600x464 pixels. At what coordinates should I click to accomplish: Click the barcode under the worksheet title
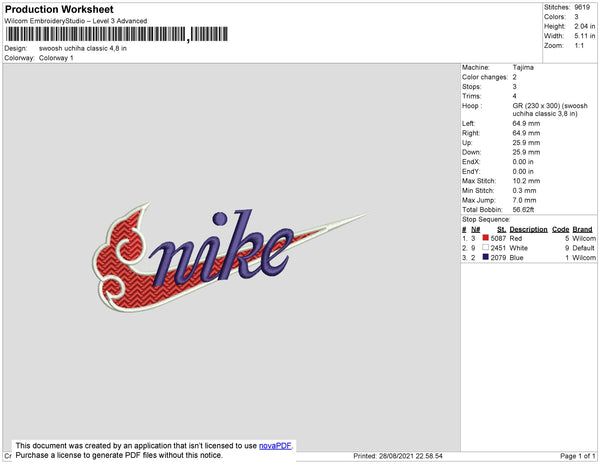point(117,34)
